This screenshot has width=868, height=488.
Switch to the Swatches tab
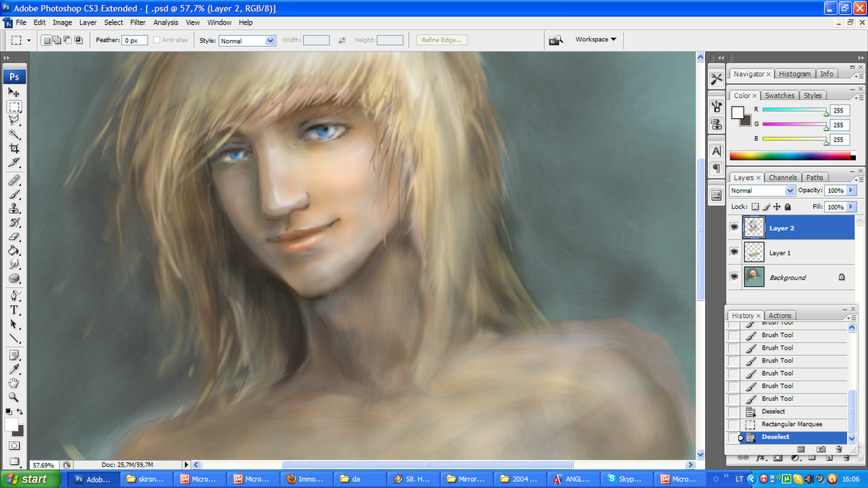pyautogui.click(x=779, y=96)
